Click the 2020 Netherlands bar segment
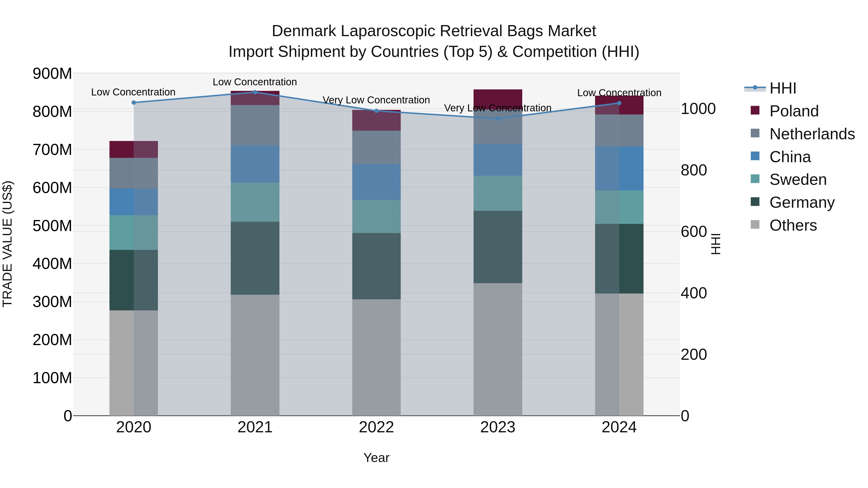 [x=134, y=173]
